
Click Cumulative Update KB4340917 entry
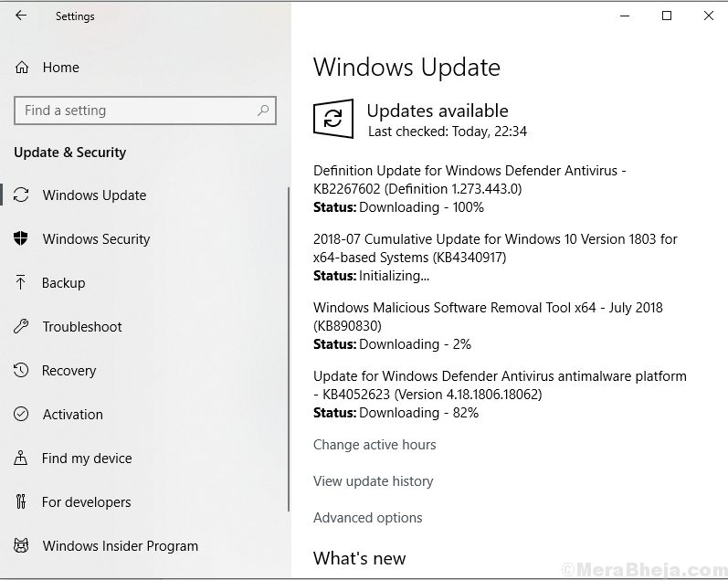(x=495, y=248)
